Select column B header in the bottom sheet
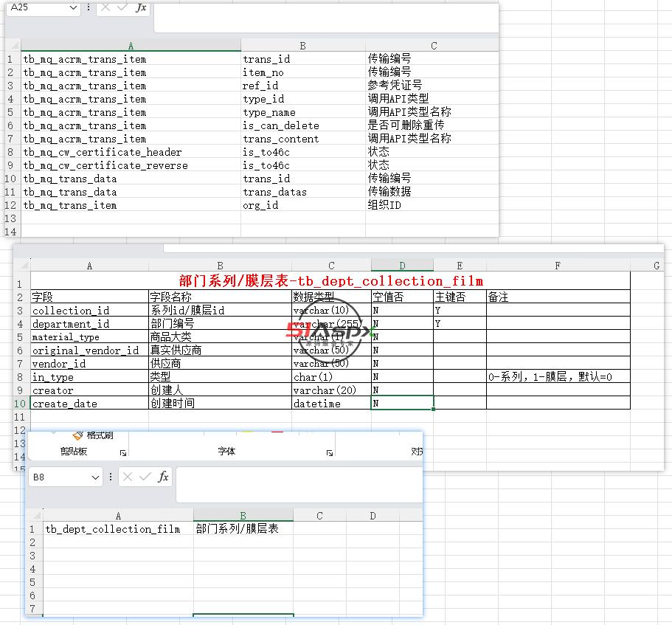Screen dimensions: 672x625 point(243,515)
